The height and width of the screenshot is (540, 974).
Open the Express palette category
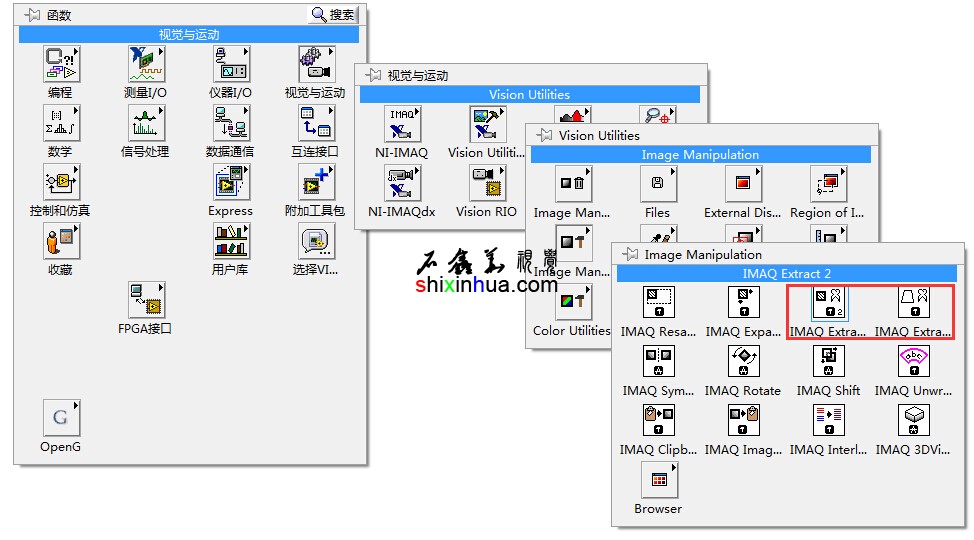click(x=230, y=183)
